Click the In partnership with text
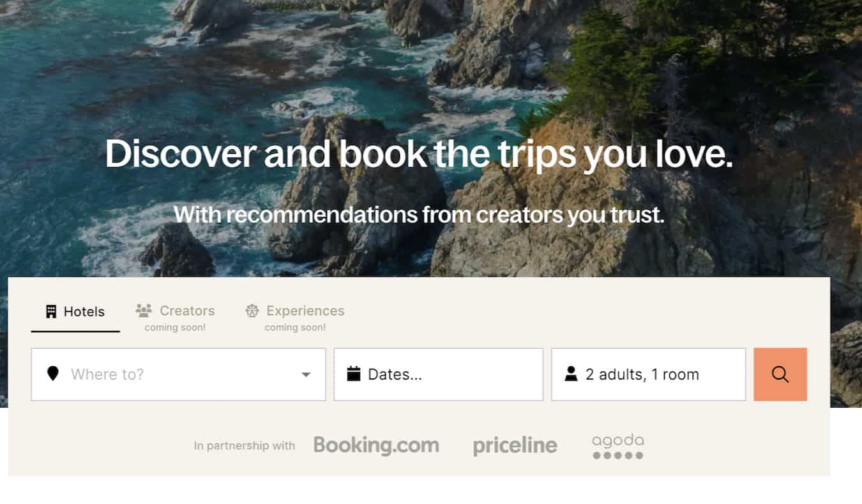 [245, 446]
